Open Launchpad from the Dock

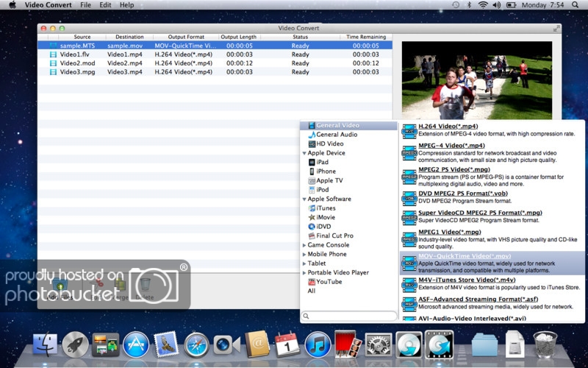pos(76,344)
